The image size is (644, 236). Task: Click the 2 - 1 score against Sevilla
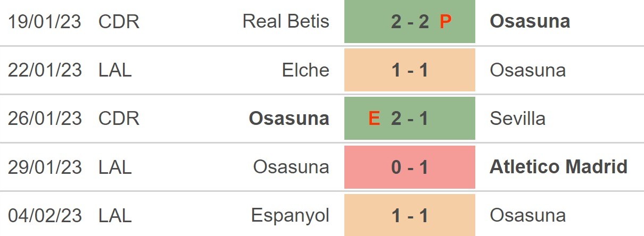click(410, 119)
